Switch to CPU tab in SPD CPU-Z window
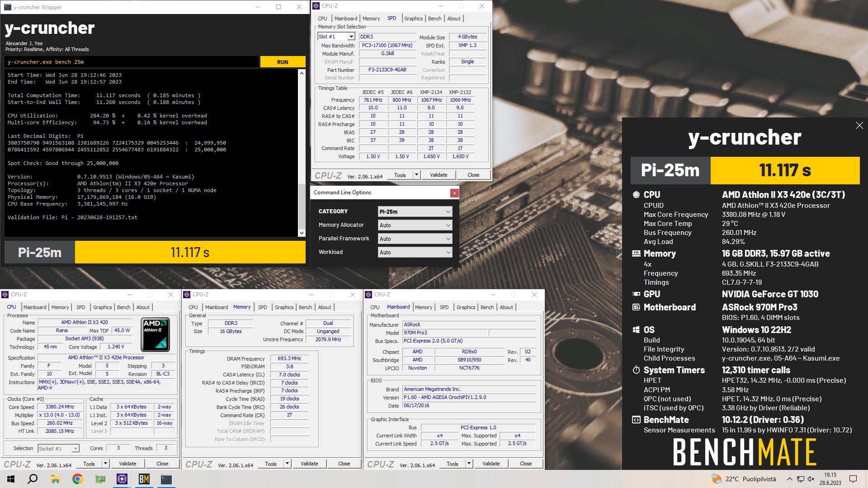This screenshot has height=488, width=868. click(x=322, y=19)
